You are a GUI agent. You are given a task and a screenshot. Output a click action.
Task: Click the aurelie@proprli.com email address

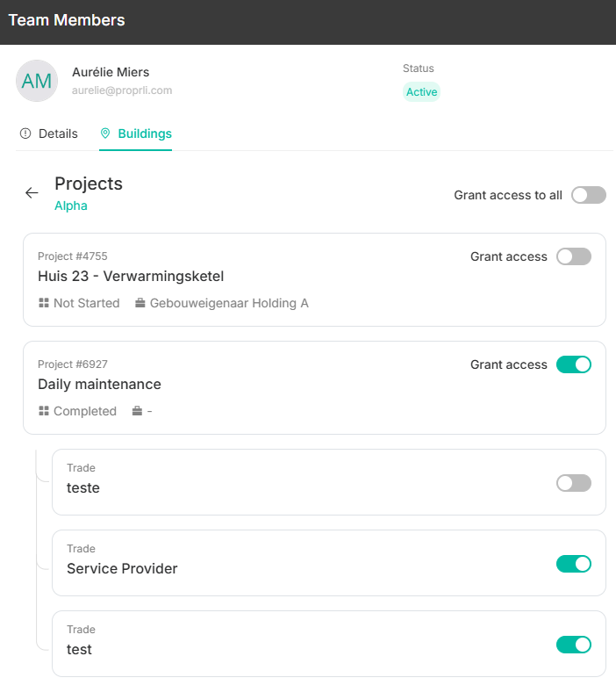coord(122,90)
